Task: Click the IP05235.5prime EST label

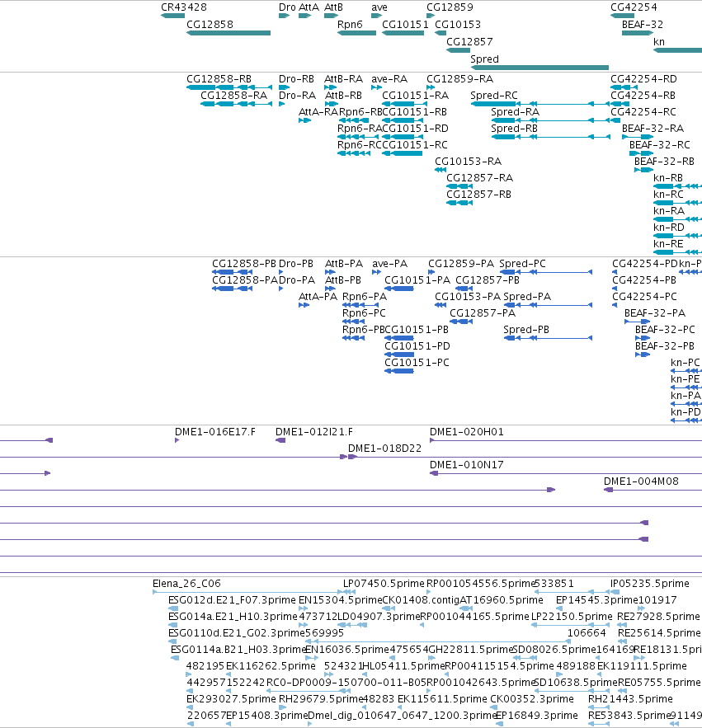Action: coord(649,584)
